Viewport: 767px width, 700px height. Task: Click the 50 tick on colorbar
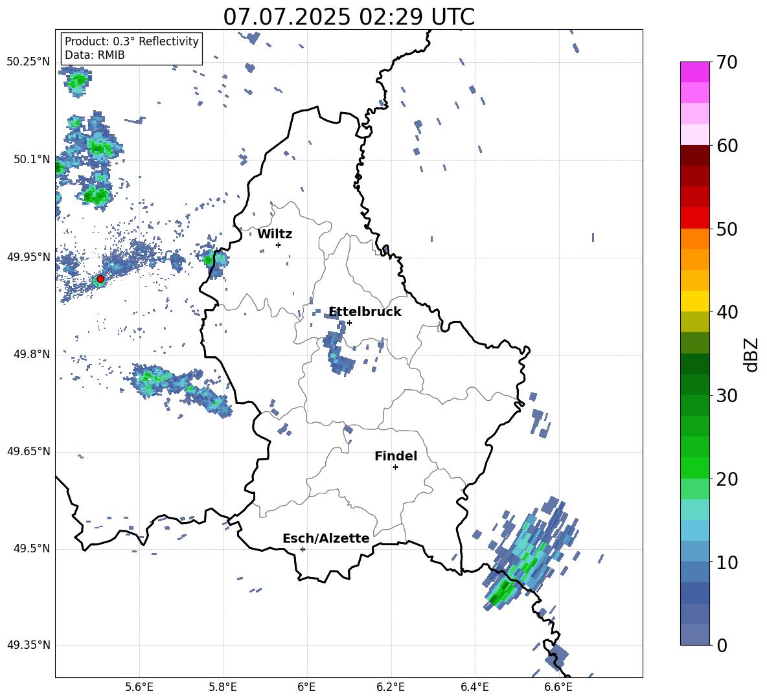[x=727, y=229]
